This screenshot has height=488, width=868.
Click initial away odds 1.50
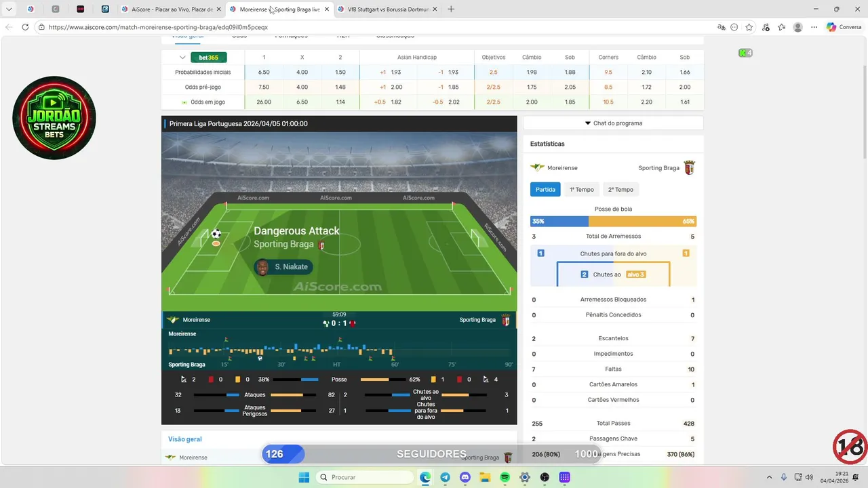pos(340,72)
